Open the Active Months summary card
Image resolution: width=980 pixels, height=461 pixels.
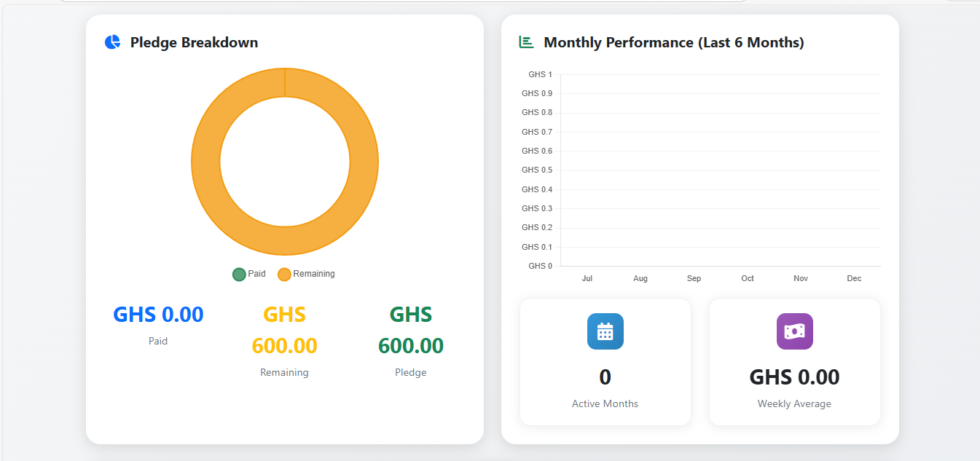pos(605,362)
